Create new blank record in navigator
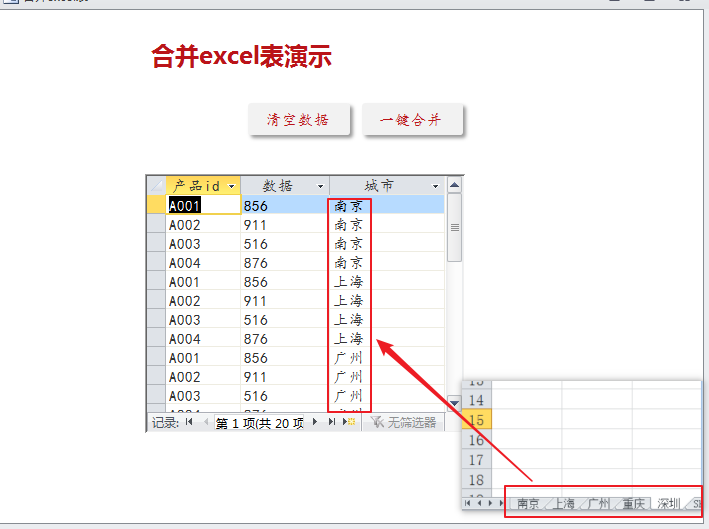 click(x=349, y=422)
